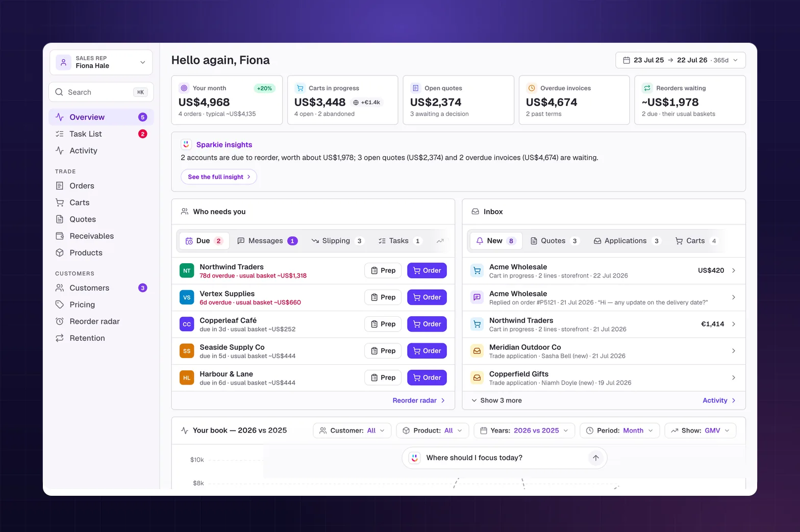
Task: Open the date range picker, 23 Jul 25 to 22 Jul 26
Action: pos(680,60)
